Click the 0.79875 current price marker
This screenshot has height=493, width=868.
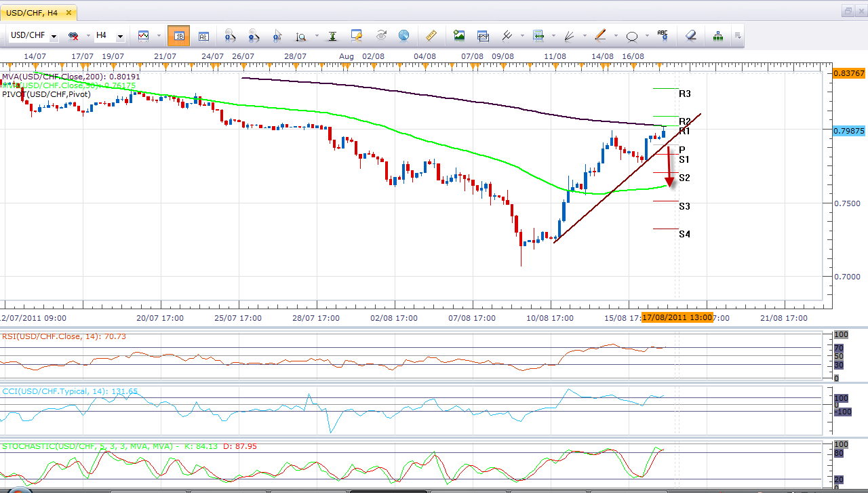click(849, 131)
